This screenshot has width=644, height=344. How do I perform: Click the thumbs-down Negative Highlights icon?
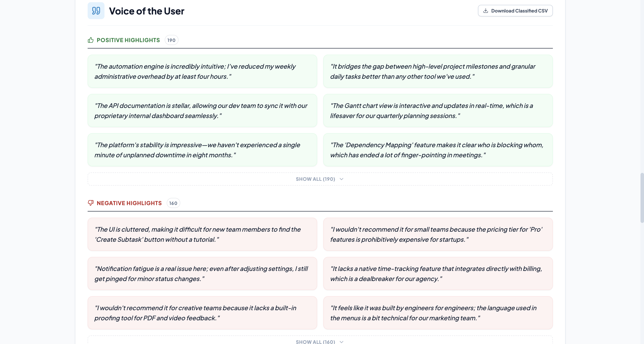[90, 203]
